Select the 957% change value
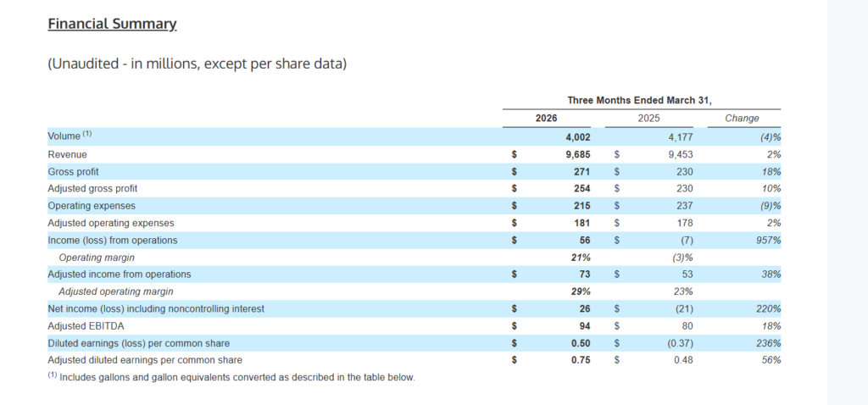The image size is (868, 405). point(768,241)
